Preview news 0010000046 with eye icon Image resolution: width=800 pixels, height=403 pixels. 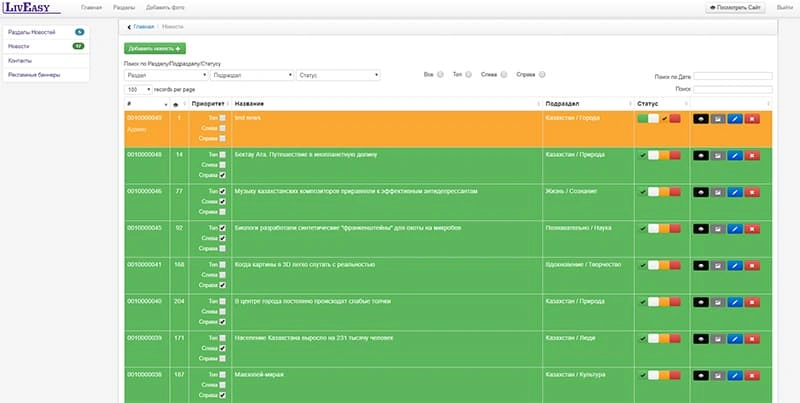click(x=701, y=192)
